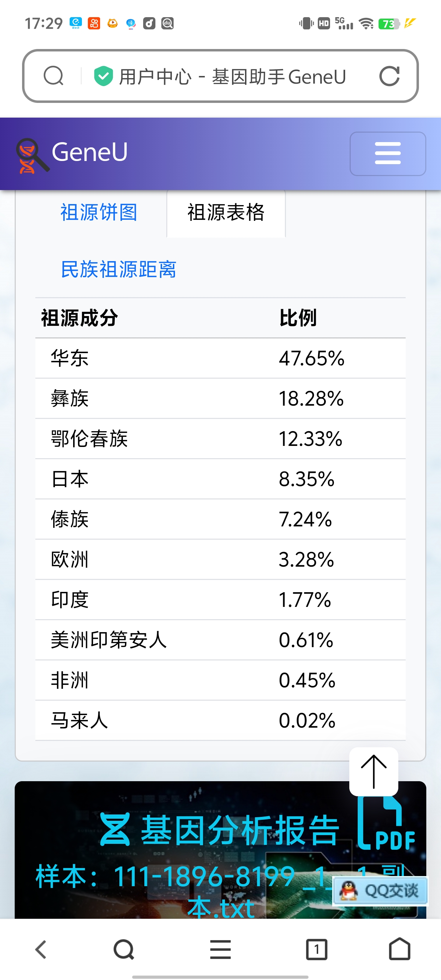Switch to the 祖源饼图 tab
441x980 pixels.
point(99,212)
